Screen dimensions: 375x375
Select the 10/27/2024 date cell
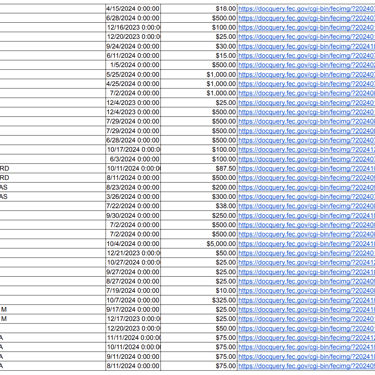pyautogui.click(x=133, y=262)
